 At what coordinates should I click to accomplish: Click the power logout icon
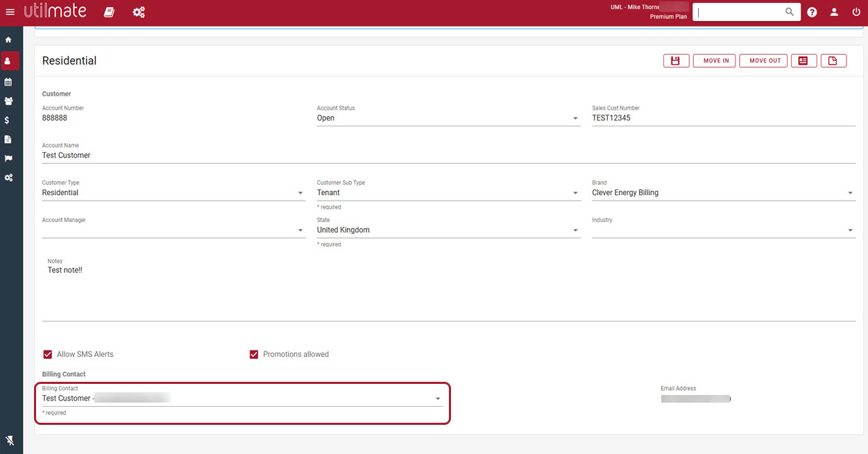click(x=856, y=12)
